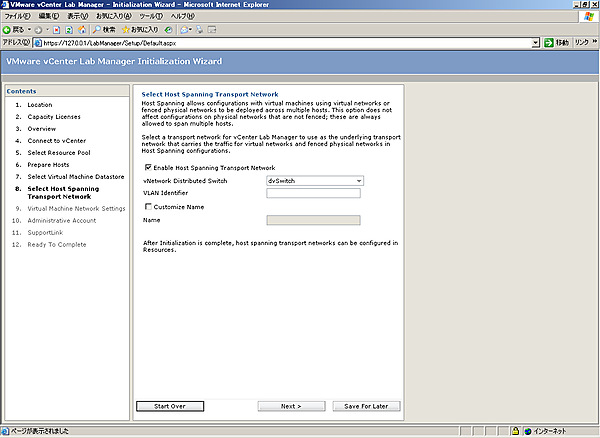The image size is (600, 438).
Task: Click the vNetwork Distributed Switch label
Action: pyautogui.click(x=185, y=181)
